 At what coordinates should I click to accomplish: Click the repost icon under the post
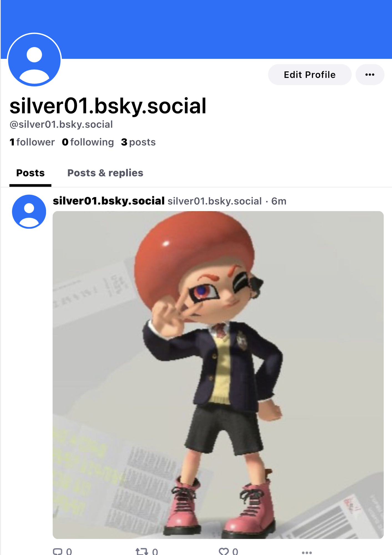[x=141, y=551]
